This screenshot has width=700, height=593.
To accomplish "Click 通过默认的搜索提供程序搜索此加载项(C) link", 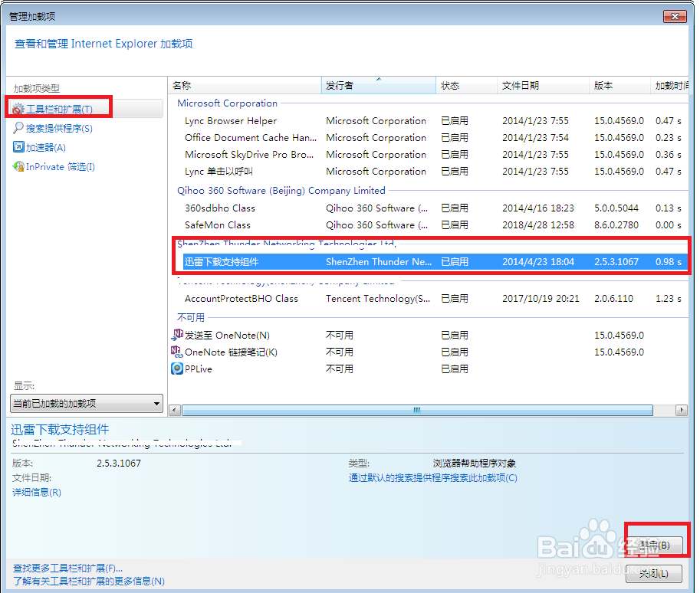I will pos(433,478).
